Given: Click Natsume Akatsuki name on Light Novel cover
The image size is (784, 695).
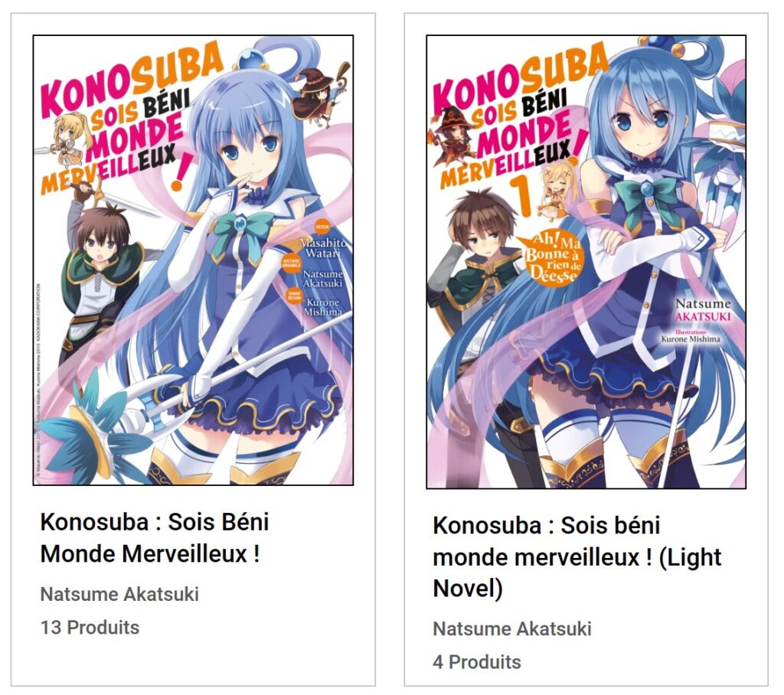Looking at the screenshot, I should (703, 309).
